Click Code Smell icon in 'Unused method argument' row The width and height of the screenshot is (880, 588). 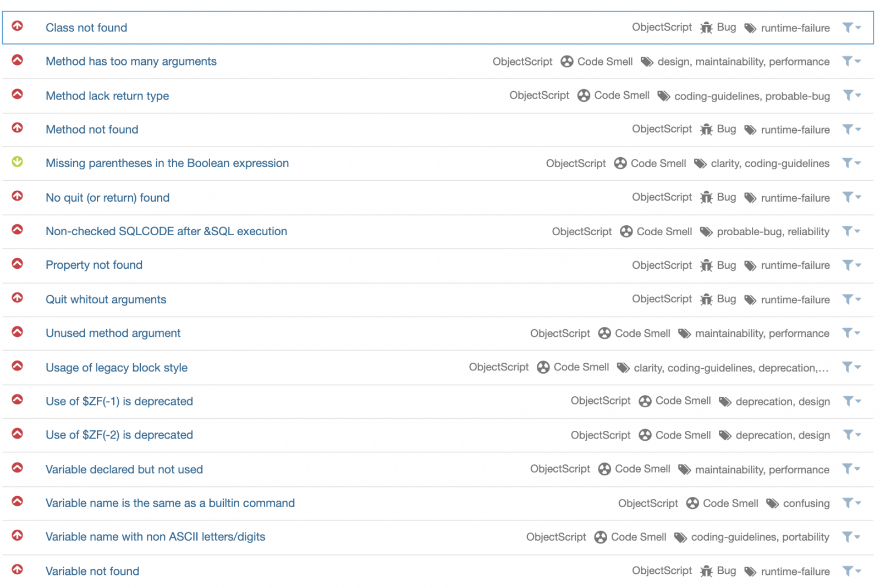point(604,333)
